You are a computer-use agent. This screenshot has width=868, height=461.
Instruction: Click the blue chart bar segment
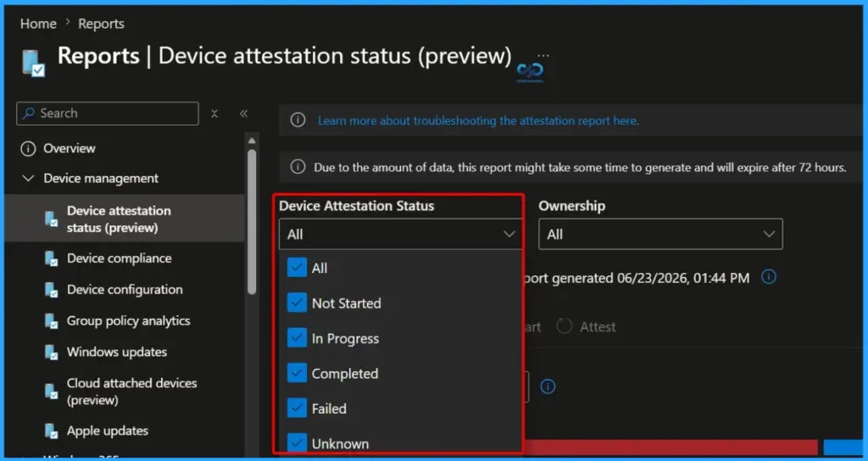[843, 447]
